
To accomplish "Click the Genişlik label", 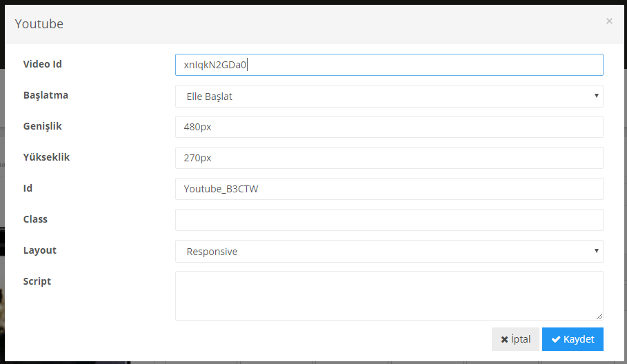I will [43, 126].
